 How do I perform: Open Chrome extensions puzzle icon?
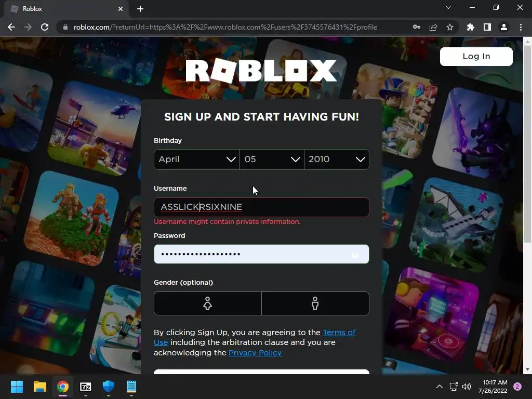pos(470,27)
